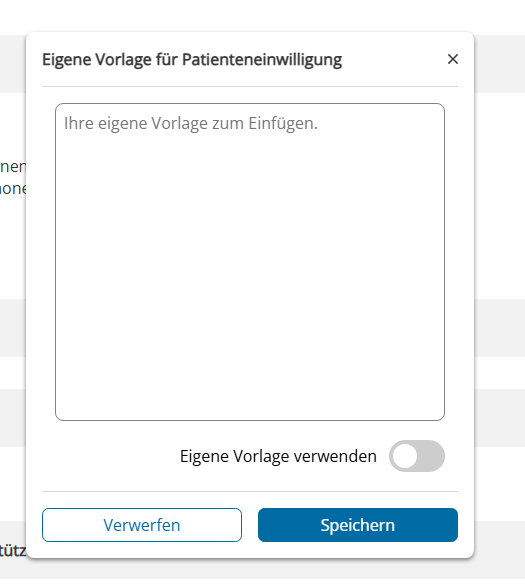The image size is (525, 586).
Task: Discard changes with Verwerfen button
Action: click(x=142, y=525)
